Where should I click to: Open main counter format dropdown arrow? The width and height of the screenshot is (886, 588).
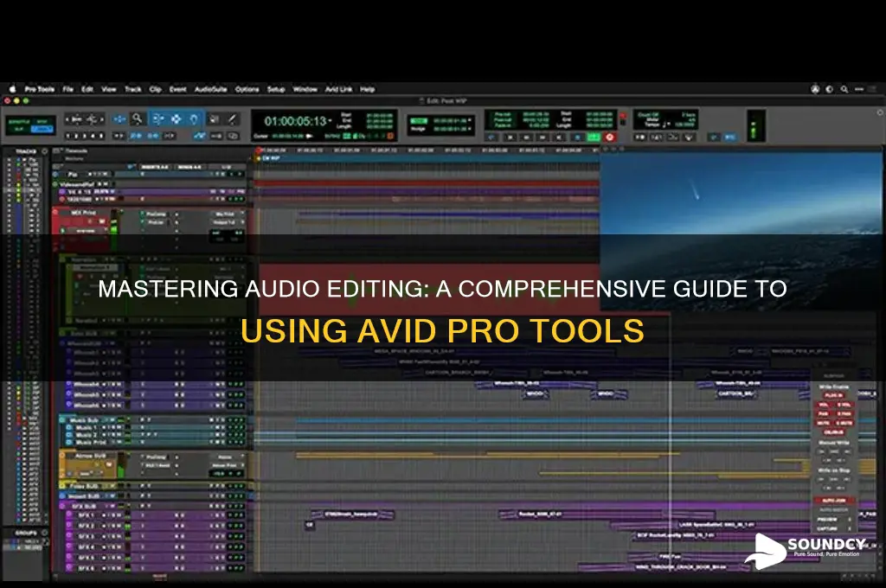point(330,119)
